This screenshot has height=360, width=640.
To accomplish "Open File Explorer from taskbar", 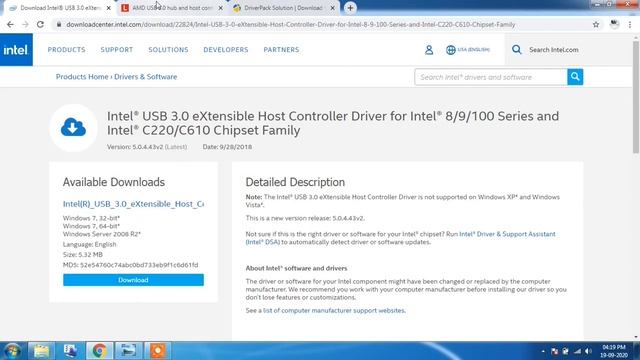I will tap(41, 351).
